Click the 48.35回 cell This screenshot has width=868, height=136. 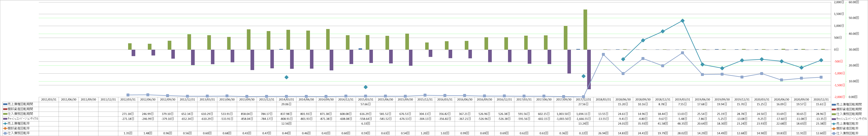coord(682,124)
